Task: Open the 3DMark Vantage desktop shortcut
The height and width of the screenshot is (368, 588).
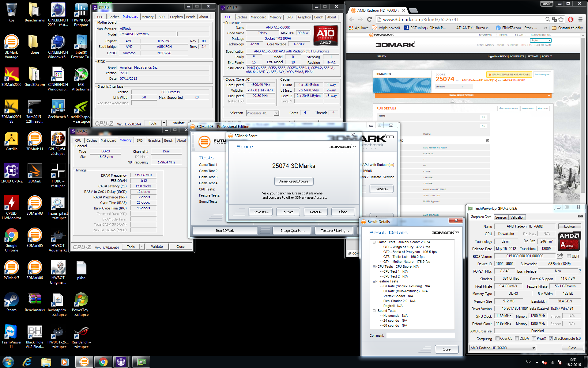Action: click(x=11, y=46)
